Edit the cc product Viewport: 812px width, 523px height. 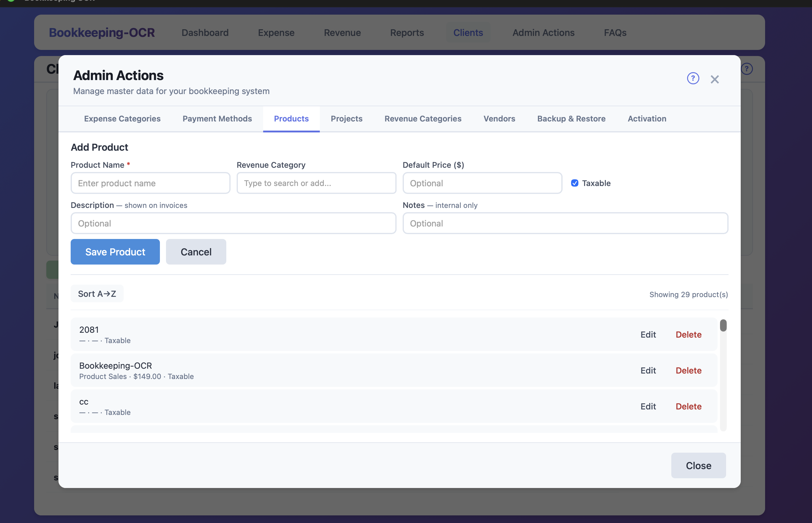pyautogui.click(x=648, y=406)
